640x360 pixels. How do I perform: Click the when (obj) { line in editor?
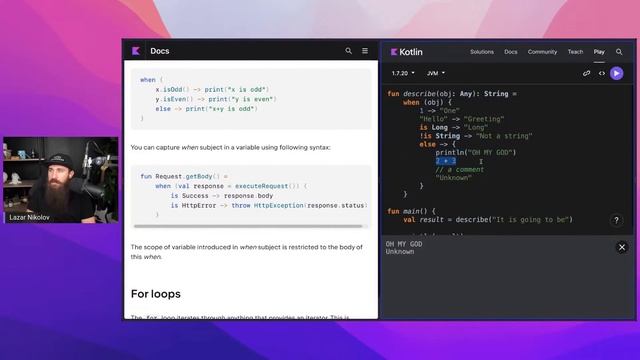click(427, 102)
